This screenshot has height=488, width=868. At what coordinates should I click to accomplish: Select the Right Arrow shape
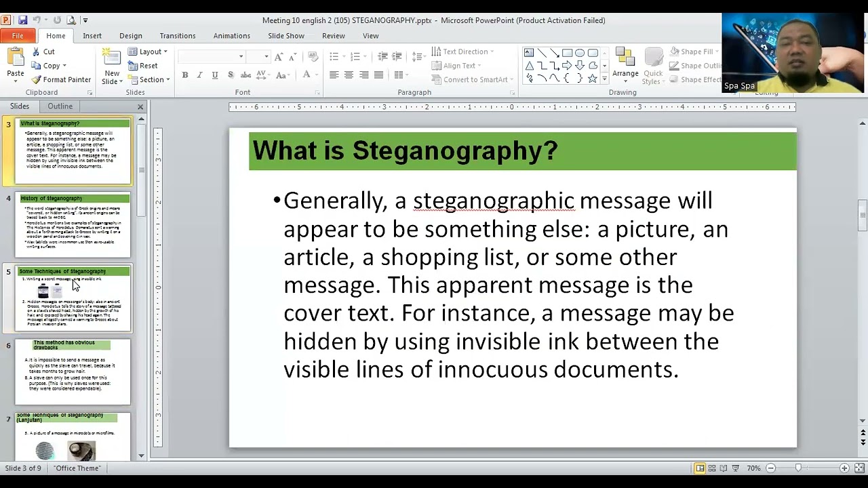(x=567, y=66)
